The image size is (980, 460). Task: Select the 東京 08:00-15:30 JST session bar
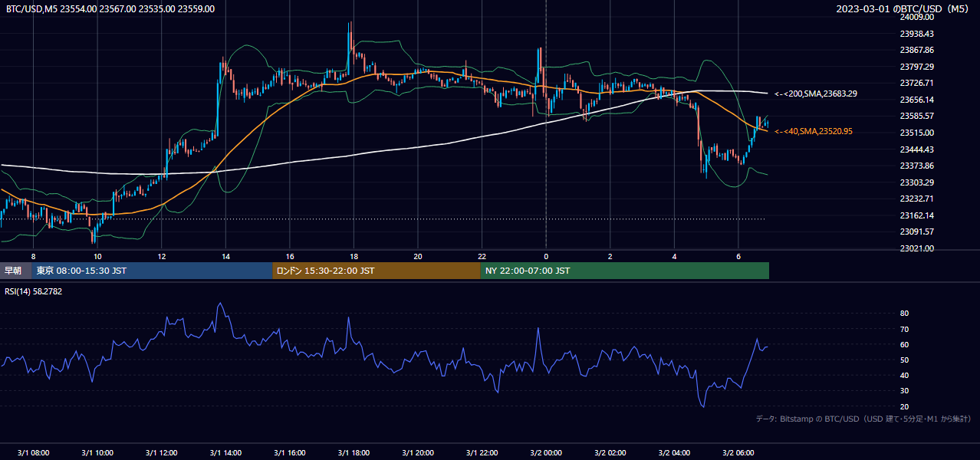point(152,271)
